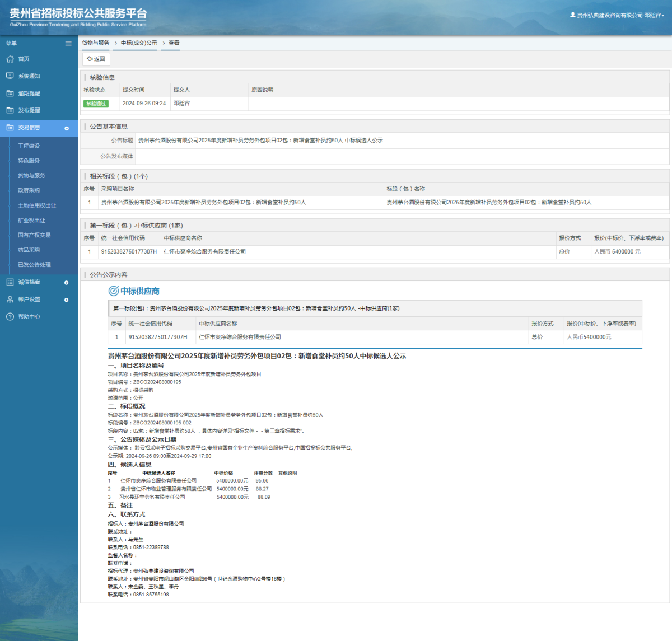Click project number ZBCG202408000195
This screenshot has height=641, width=672.
coord(157,382)
